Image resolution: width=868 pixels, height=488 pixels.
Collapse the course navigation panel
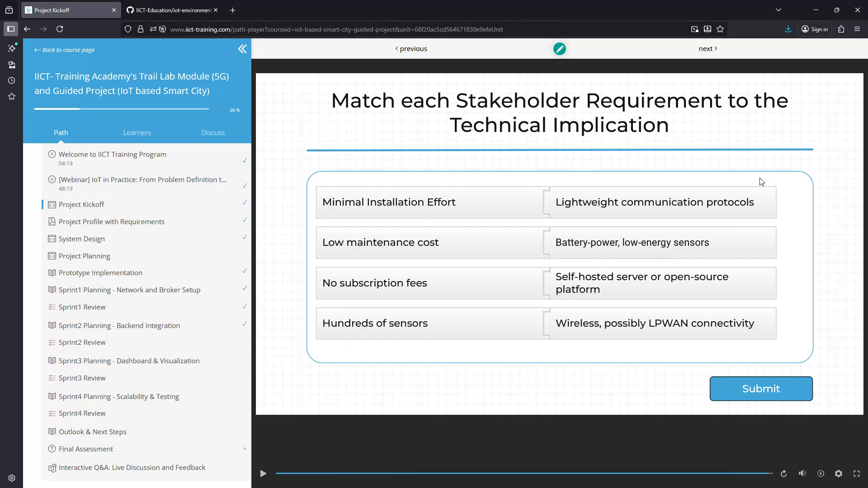[242, 49]
